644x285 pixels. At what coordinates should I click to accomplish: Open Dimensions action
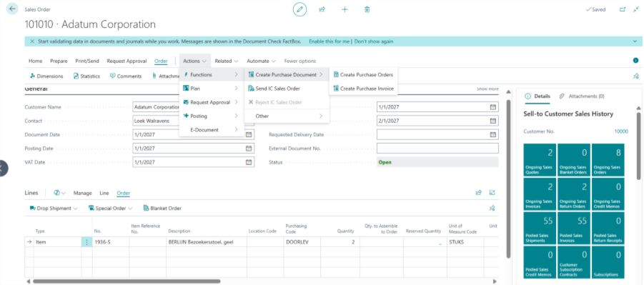coord(46,76)
